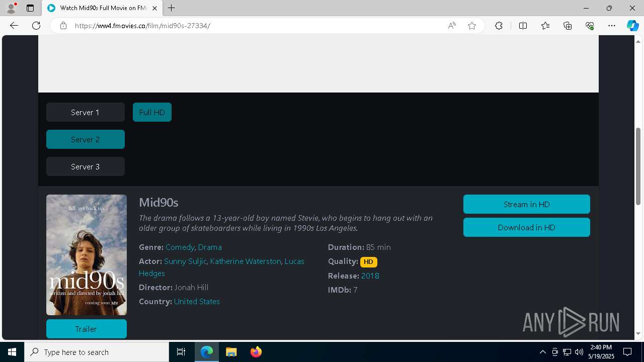This screenshot has height=362, width=644.
Task: Open Edge in taskbar
Action: pyautogui.click(x=207, y=352)
